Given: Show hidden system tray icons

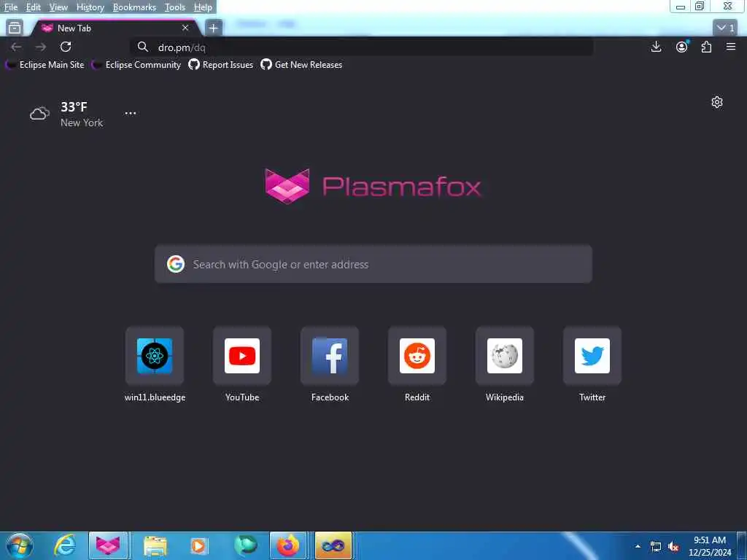Looking at the screenshot, I should 638,546.
